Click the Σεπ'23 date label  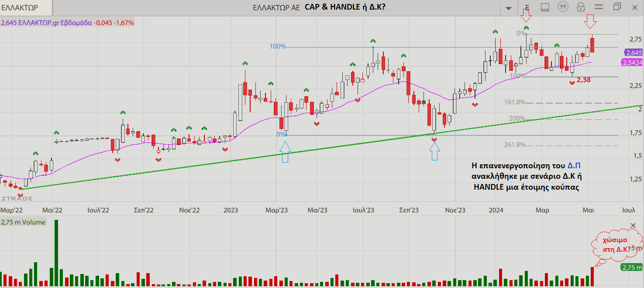point(409,210)
